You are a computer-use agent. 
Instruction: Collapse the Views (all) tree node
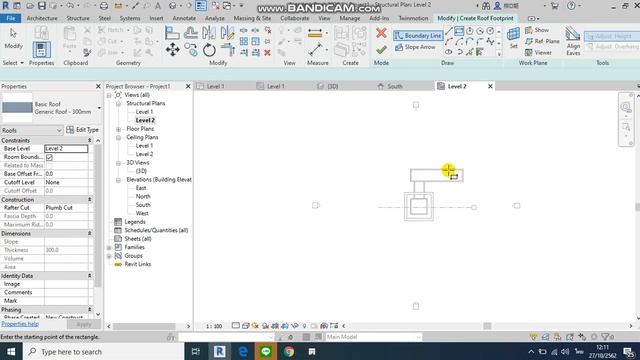[109, 95]
